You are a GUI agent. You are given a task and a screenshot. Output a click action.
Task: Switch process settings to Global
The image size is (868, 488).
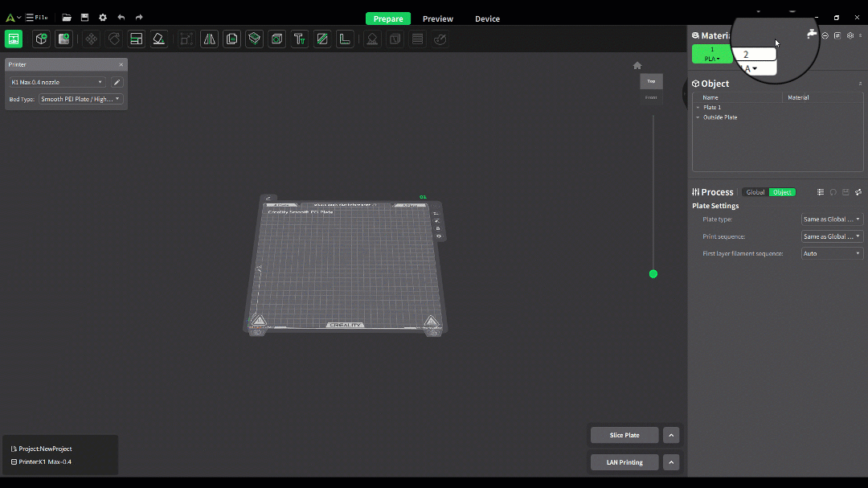pyautogui.click(x=755, y=192)
